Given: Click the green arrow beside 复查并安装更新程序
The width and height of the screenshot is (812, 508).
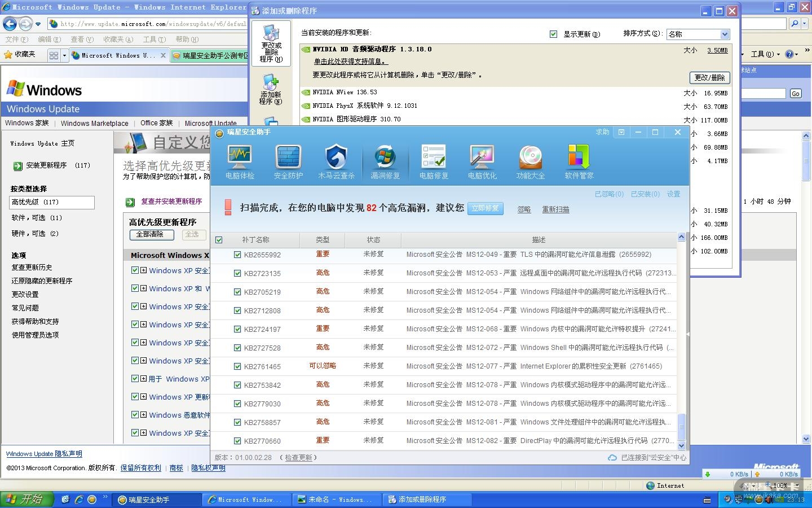Looking at the screenshot, I should click(x=130, y=202).
